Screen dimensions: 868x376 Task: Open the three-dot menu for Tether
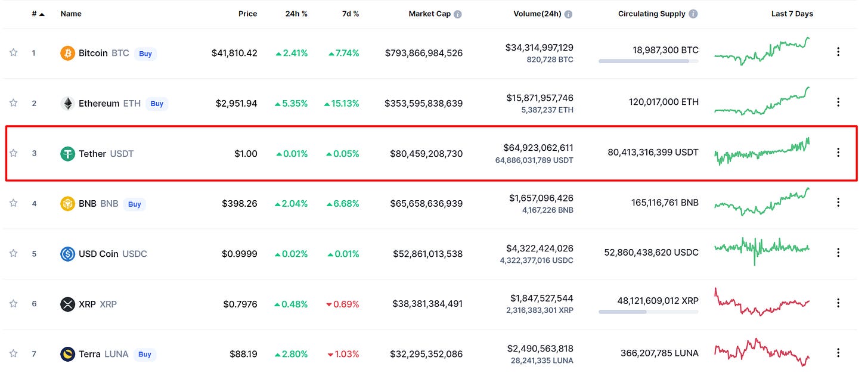pyautogui.click(x=838, y=153)
